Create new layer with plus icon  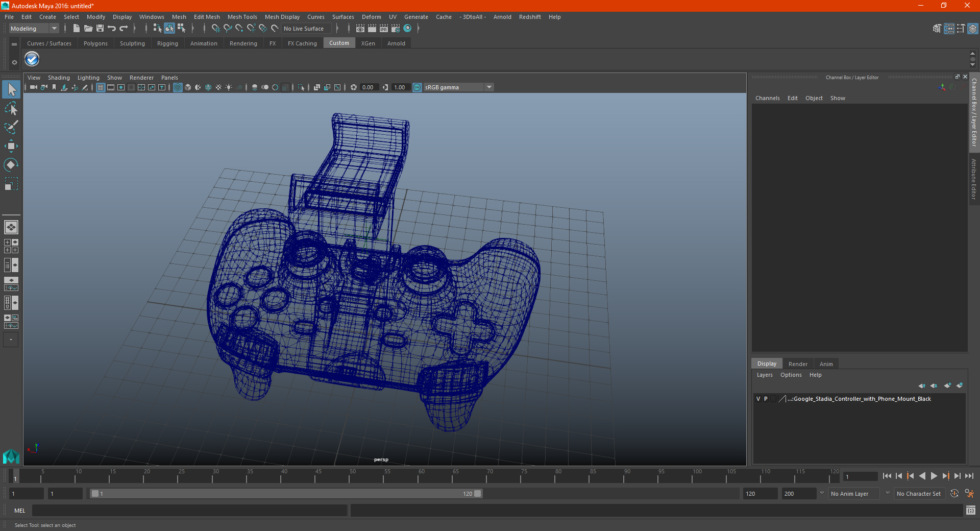948,385
